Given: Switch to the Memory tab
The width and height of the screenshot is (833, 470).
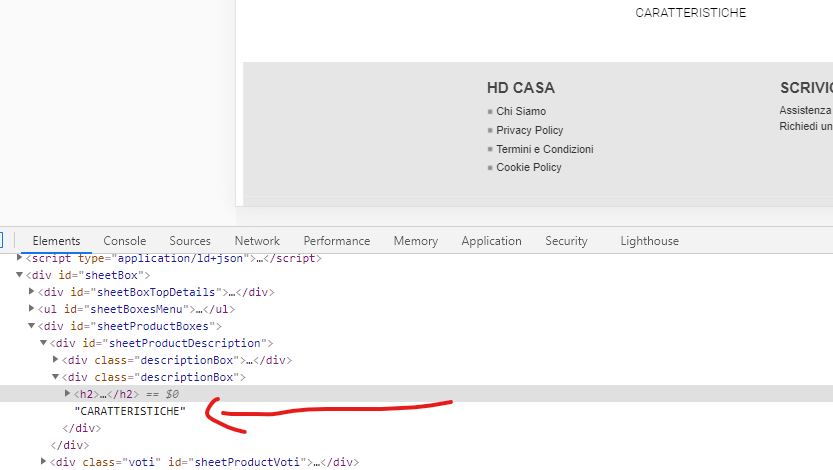Looking at the screenshot, I should [x=416, y=241].
